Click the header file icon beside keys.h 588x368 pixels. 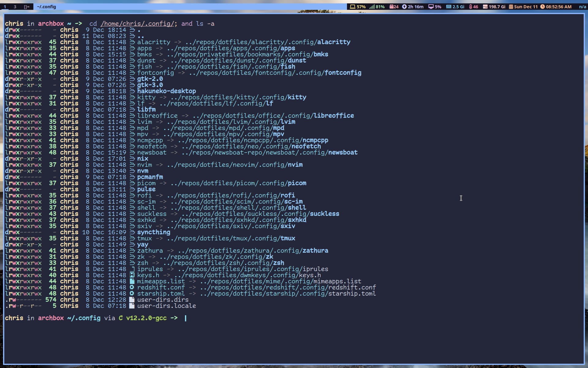[x=132, y=275]
